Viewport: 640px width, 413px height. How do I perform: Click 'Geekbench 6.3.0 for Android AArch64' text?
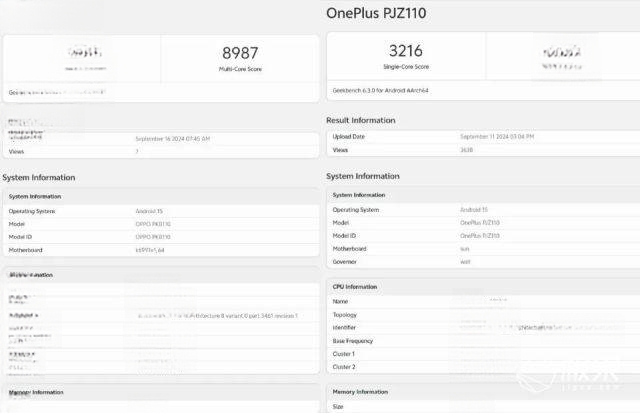[380, 91]
